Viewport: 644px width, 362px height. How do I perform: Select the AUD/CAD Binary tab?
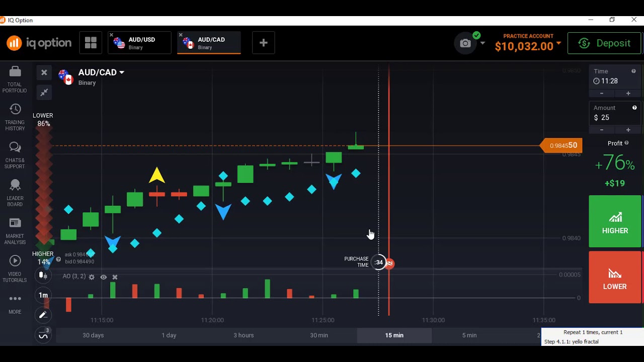(209, 43)
